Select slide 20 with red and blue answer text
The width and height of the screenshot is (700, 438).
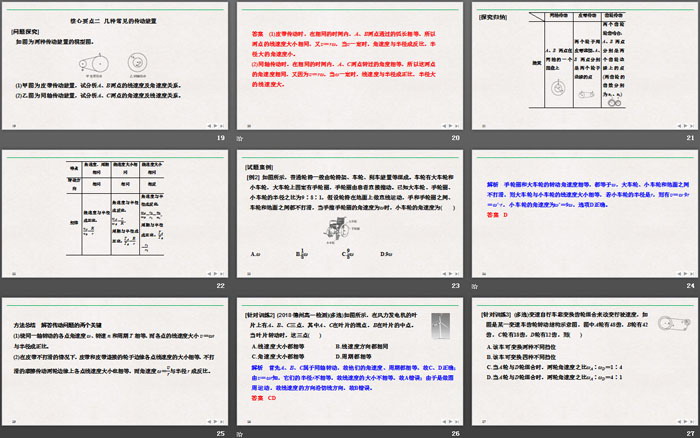point(348,65)
